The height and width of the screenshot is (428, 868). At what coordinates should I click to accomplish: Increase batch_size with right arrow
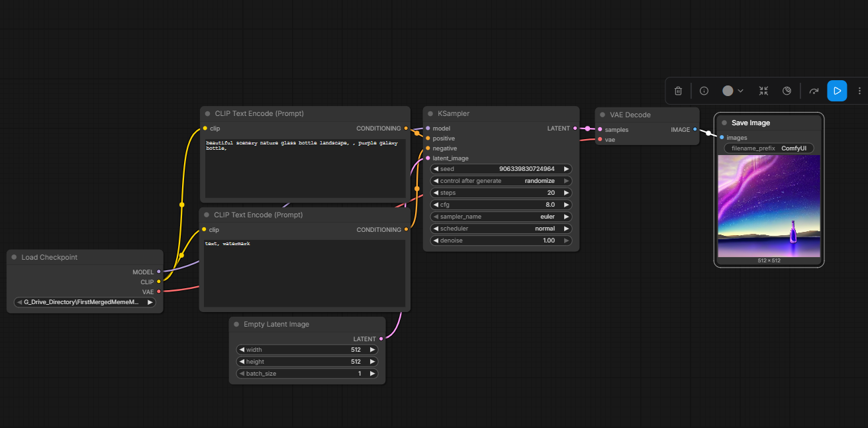click(372, 374)
